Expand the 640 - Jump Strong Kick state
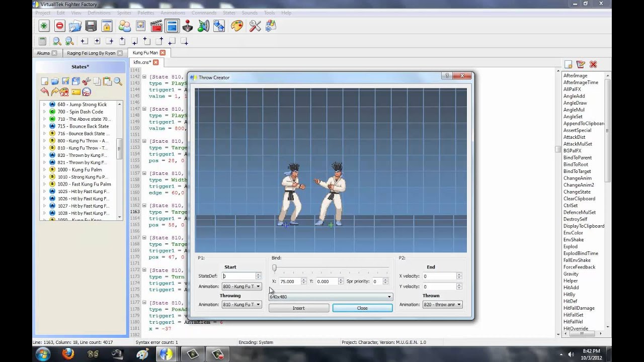Screen dimensions: 644x362 pos(44,105)
